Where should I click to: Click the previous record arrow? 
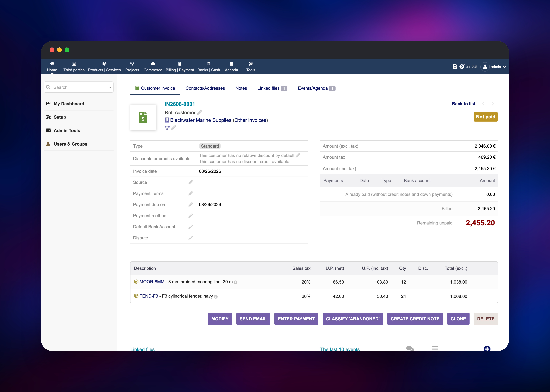click(483, 104)
